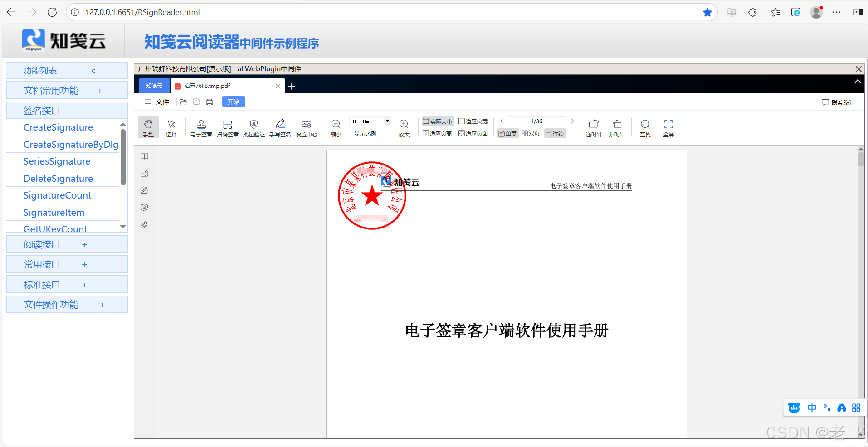Screen dimensions: 868x447
Task: Click the 缩小 zoom out icon
Action: [x=336, y=124]
